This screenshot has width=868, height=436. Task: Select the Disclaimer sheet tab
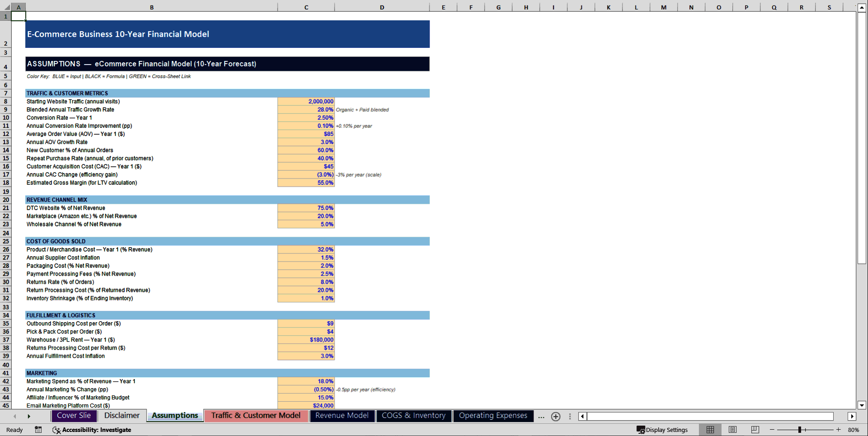click(x=122, y=415)
